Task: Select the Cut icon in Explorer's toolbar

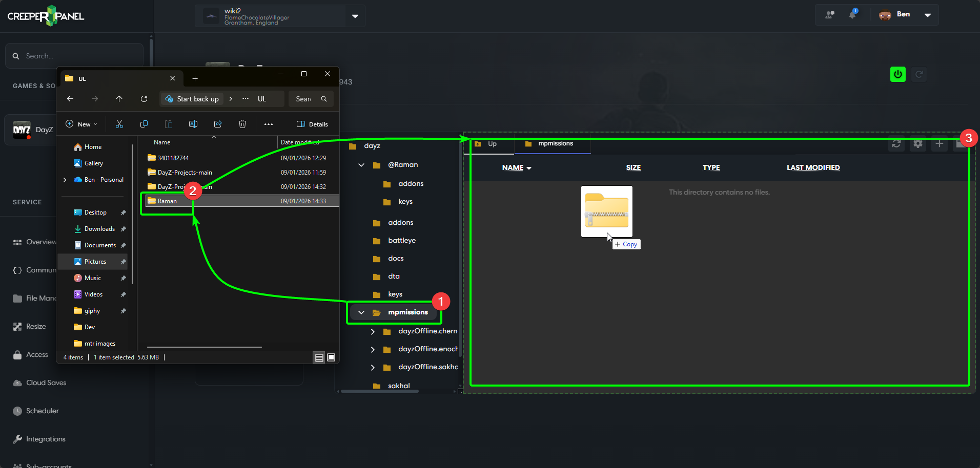Action: click(119, 124)
